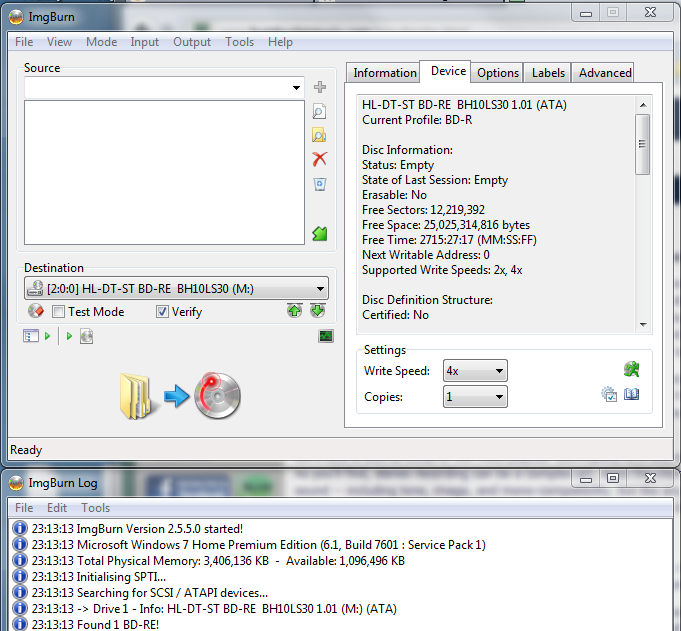Click the first green play arrow near layout icon
681x631 pixels.
pos(47,336)
